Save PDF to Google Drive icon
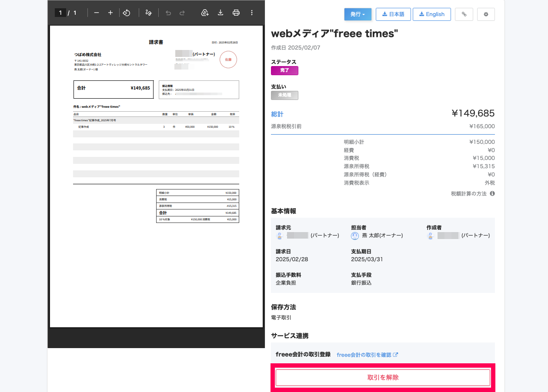The width and height of the screenshot is (548, 392). tap(205, 13)
